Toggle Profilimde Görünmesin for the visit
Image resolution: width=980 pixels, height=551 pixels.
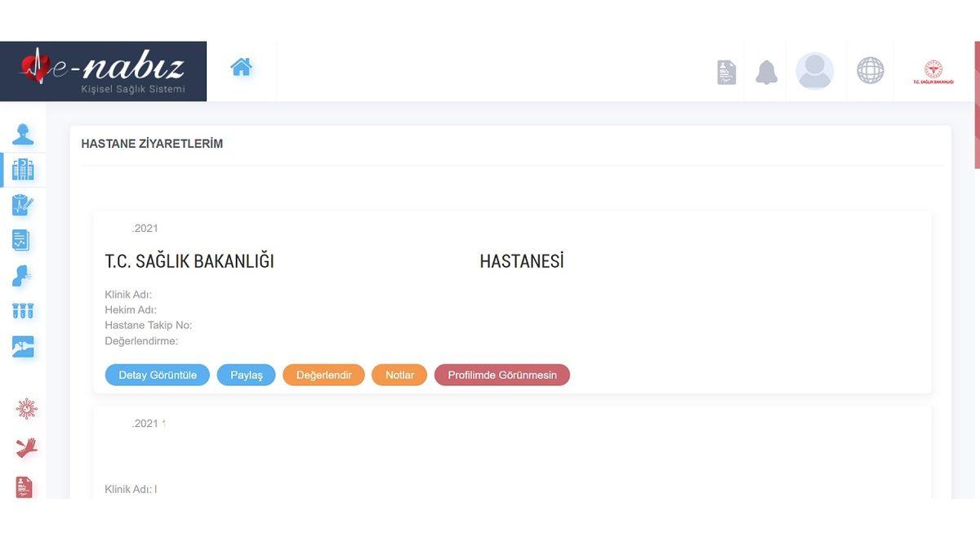(501, 374)
